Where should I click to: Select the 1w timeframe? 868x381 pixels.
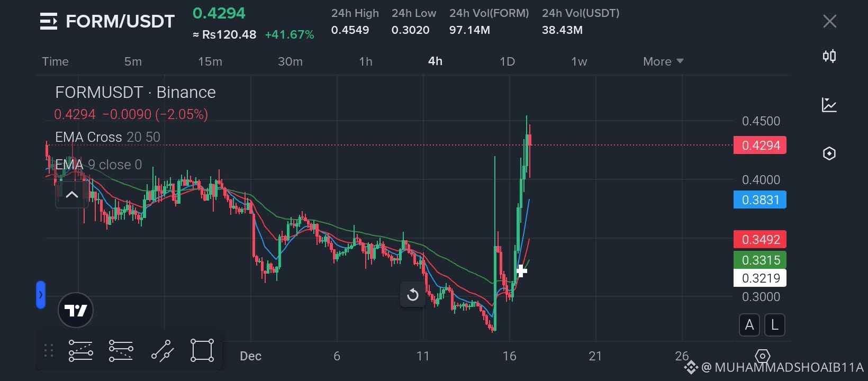pos(579,61)
